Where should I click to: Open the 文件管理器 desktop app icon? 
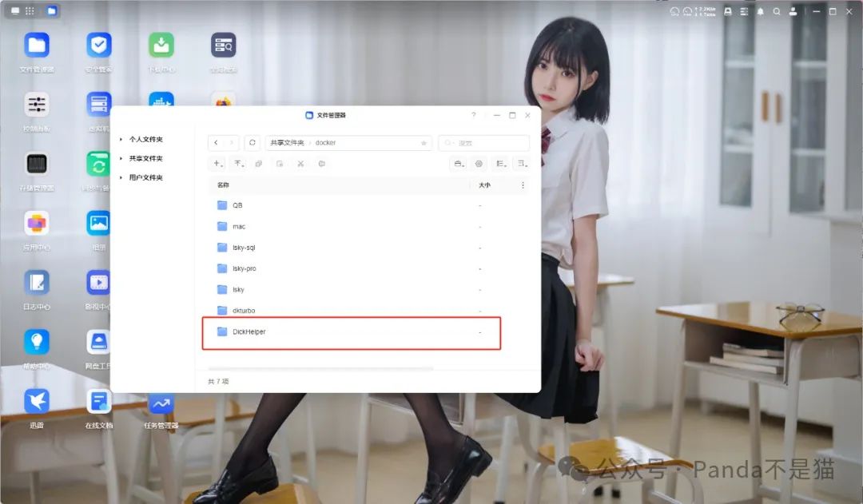[37, 45]
